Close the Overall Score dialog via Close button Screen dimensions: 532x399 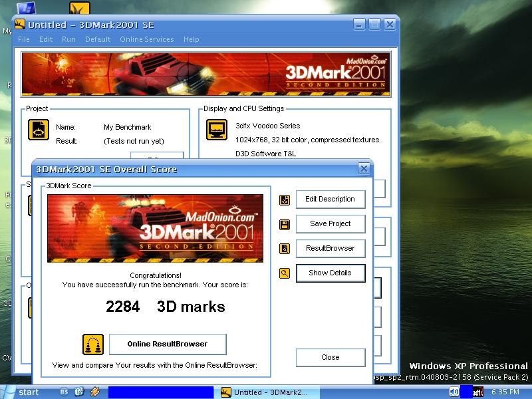[331, 357]
